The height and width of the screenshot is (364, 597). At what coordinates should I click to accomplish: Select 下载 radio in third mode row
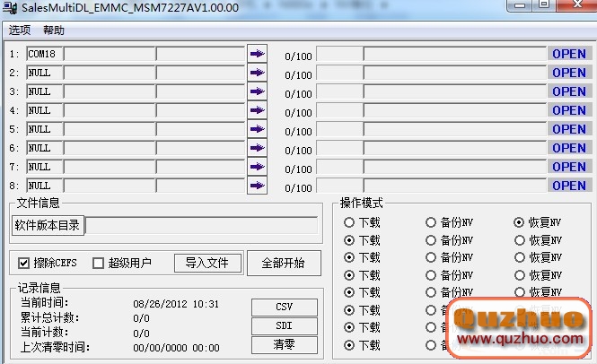coord(349,257)
